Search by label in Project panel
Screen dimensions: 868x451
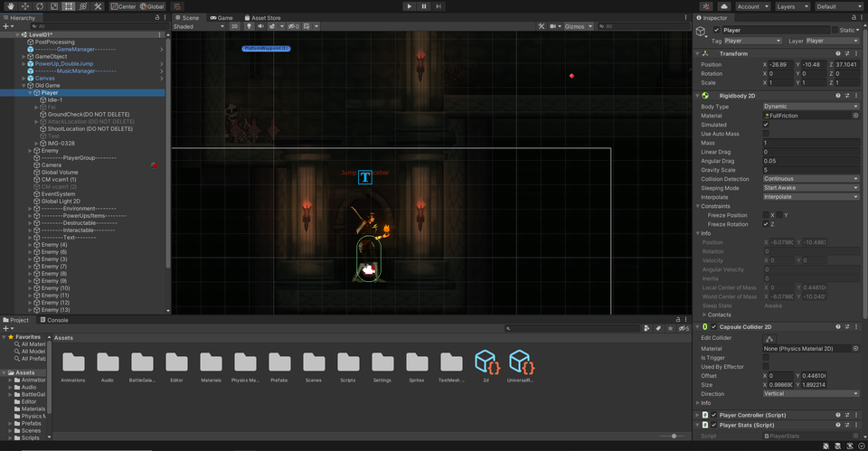point(657,328)
